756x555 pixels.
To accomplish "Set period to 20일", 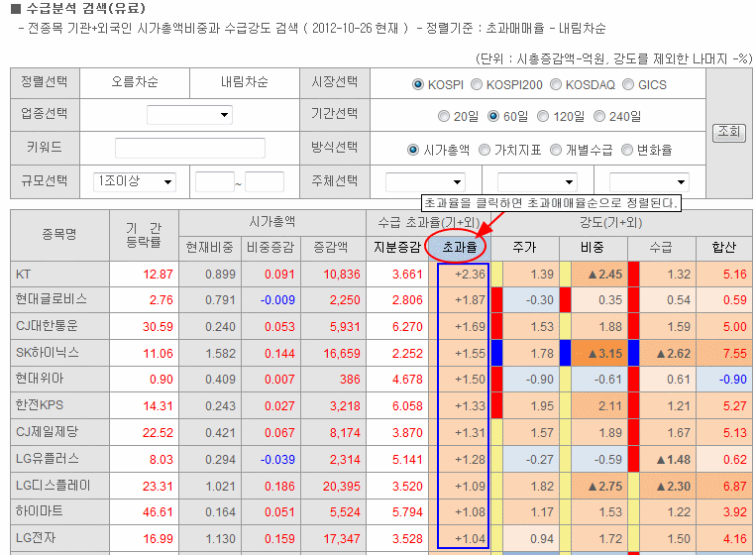I will click(x=444, y=116).
